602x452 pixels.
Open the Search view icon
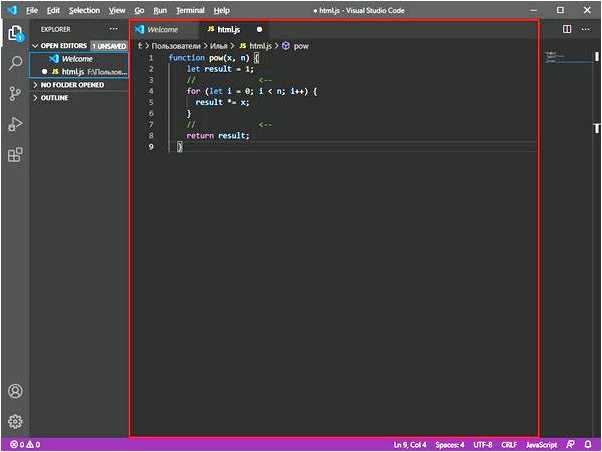pyautogui.click(x=15, y=63)
